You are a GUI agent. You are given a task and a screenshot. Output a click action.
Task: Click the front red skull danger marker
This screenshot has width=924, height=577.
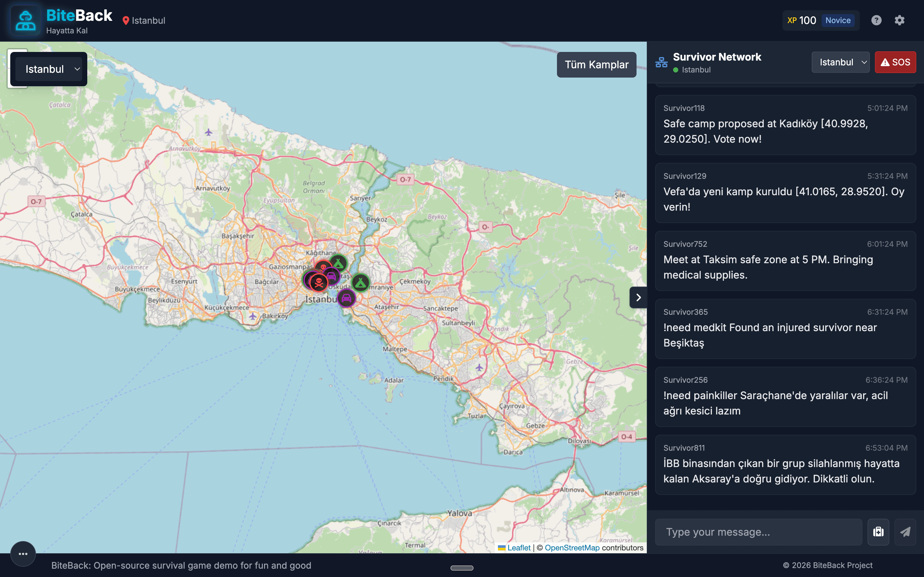pyautogui.click(x=319, y=283)
